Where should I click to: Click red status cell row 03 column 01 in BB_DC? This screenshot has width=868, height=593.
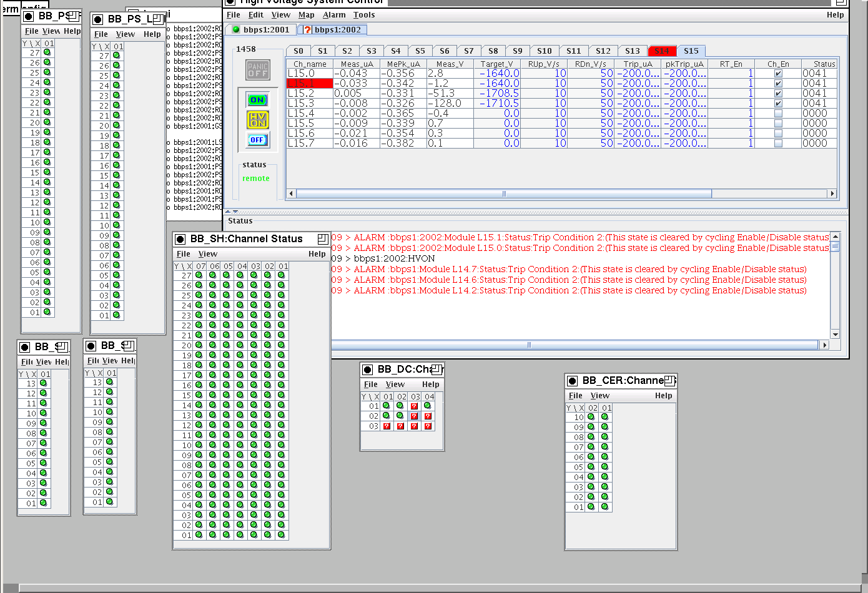pos(387,426)
